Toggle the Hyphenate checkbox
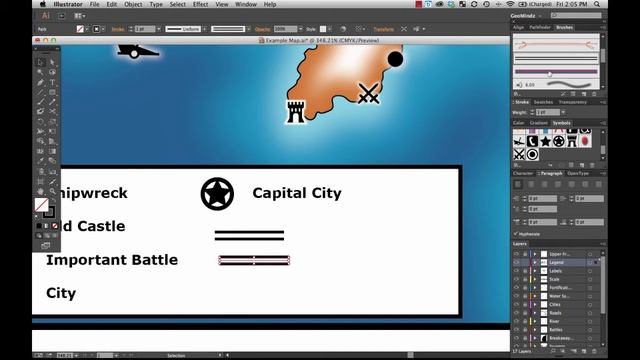 [516, 234]
